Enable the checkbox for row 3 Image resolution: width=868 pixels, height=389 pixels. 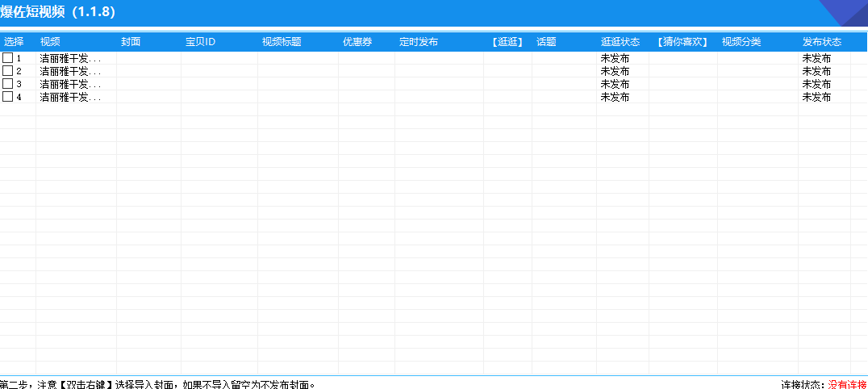(x=8, y=84)
